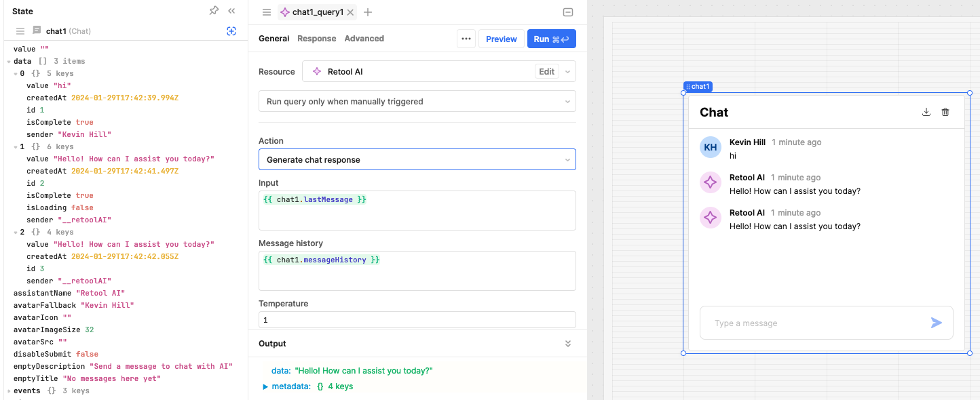Click emptyTitle "No messages here yet"
The height and width of the screenshot is (400, 980).
point(112,378)
